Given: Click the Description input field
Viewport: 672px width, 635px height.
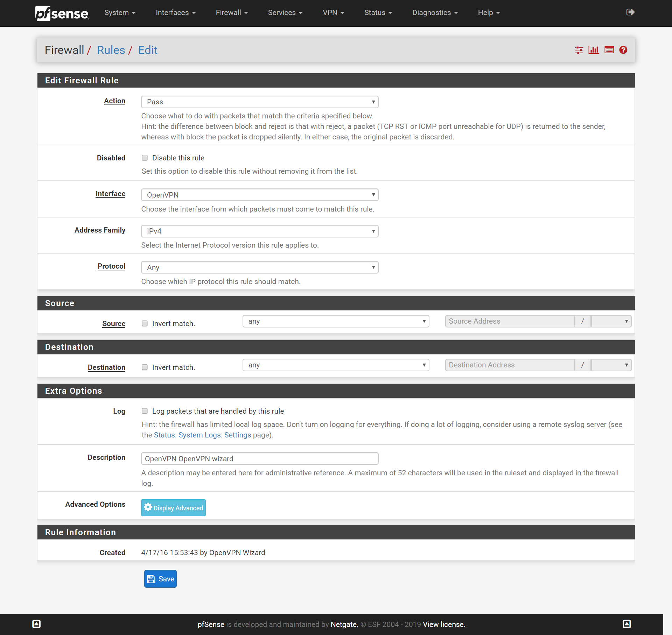Looking at the screenshot, I should click(x=259, y=458).
